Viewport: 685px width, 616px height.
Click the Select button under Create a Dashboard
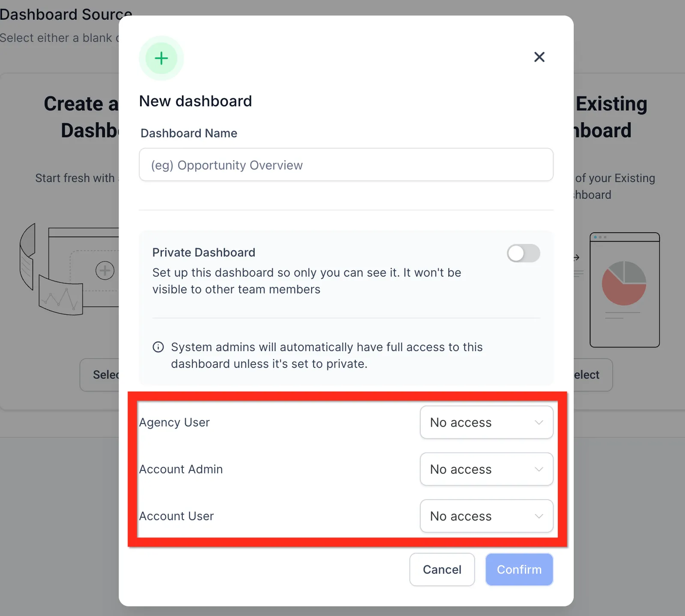point(99,375)
